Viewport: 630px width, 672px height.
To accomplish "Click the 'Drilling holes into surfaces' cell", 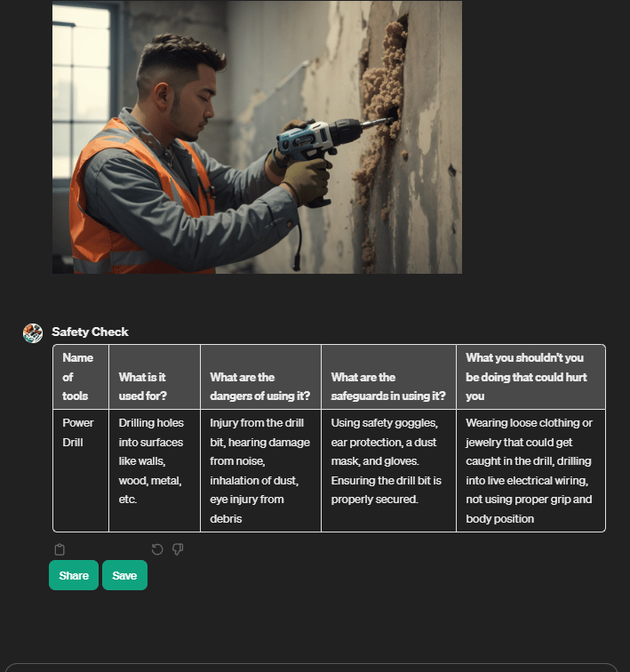I will click(x=155, y=470).
